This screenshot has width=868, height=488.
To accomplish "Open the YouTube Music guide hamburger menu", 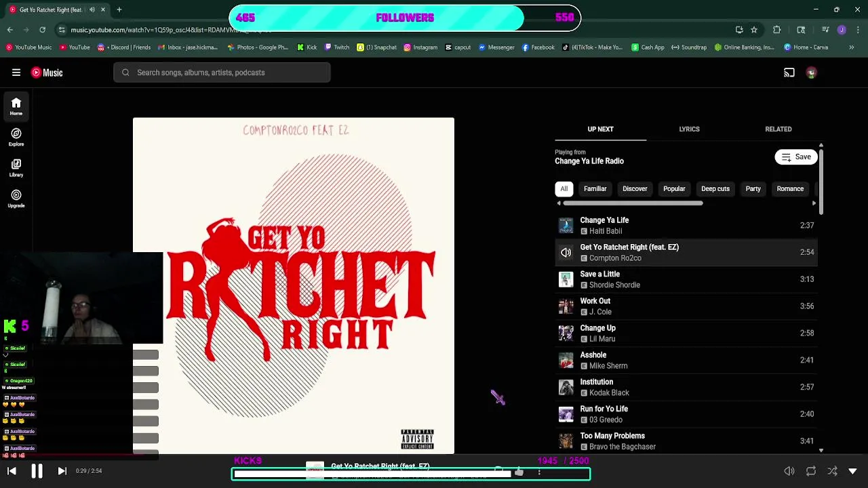I will [16, 73].
